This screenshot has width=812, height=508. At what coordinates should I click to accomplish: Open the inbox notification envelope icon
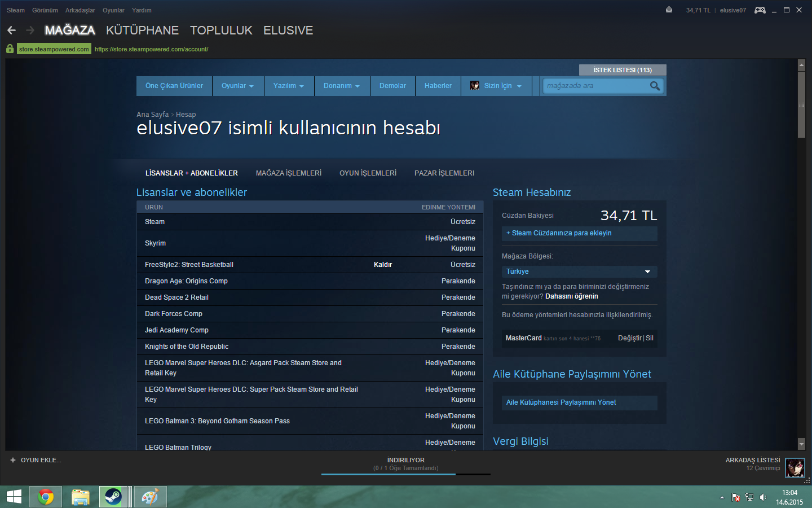[x=669, y=10]
